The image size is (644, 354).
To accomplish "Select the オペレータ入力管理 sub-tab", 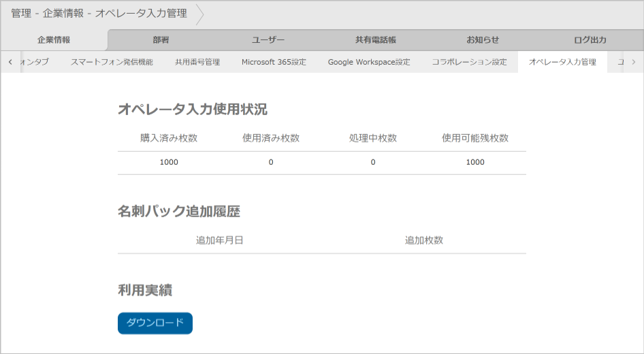I will pyautogui.click(x=563, y=62).
